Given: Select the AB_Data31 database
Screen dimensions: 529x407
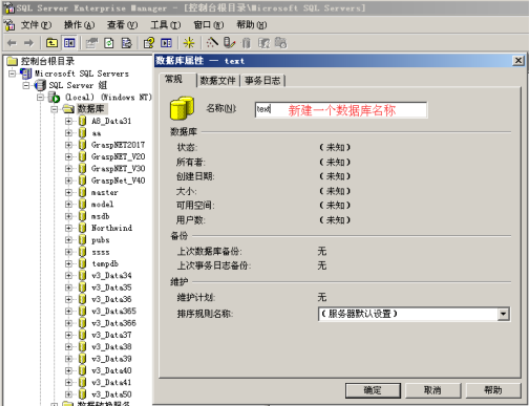Looking at the screenshot, I should pos(111,121).
